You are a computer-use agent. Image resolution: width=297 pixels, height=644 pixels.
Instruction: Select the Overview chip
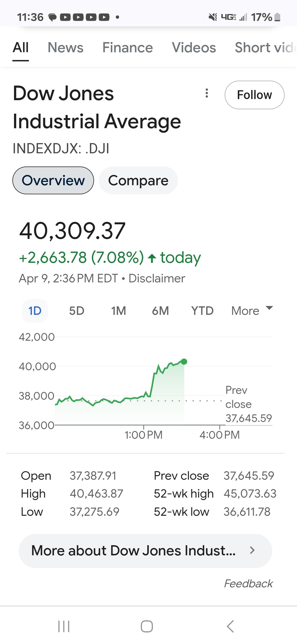tap(53, 181)
